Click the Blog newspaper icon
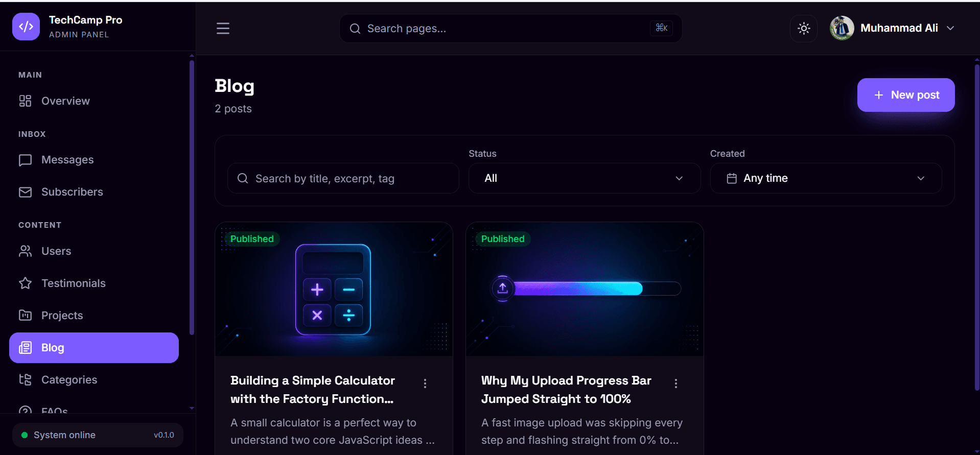Viewport: 980px width, 455px height. point(25,348)
